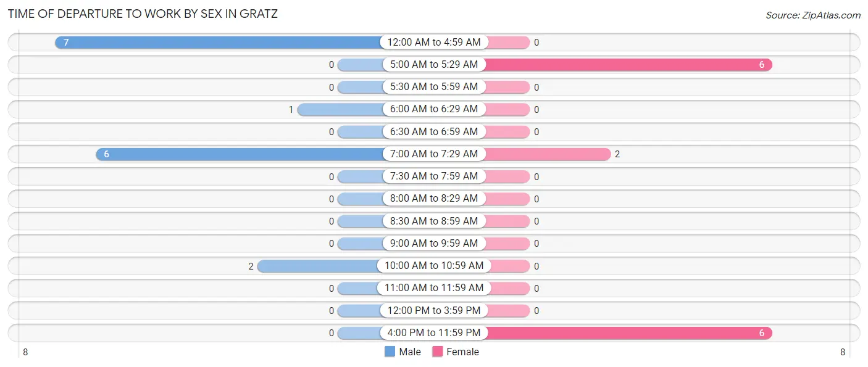The height and width of the screenshot is (367, 868).
Task: Select the female bar for 7:00 AM to 7:29 AM
Action: point(546,154)
